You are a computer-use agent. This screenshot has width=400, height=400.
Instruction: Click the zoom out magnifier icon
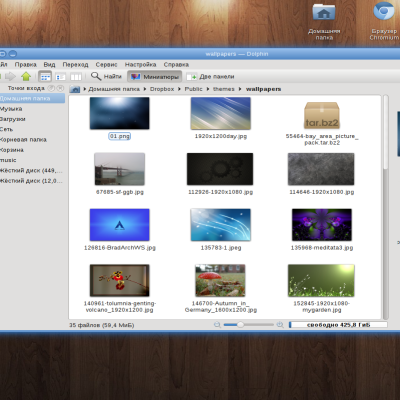(217, 324)
